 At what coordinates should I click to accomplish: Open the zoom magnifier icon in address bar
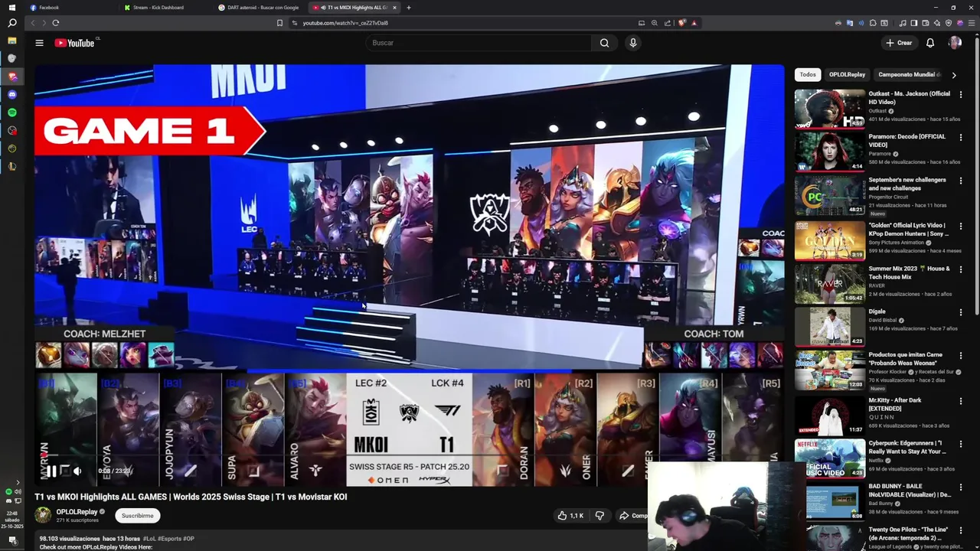(655, 23)
